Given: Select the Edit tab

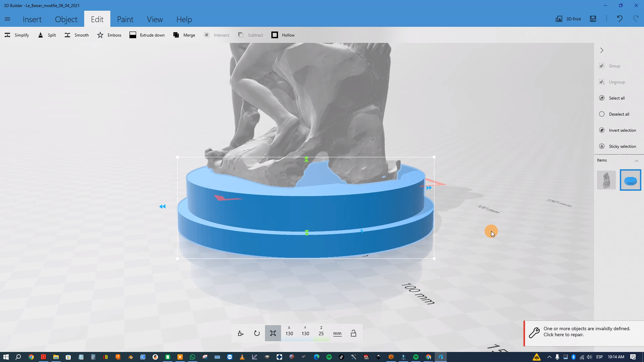Looking at the screenshot, I should [x=97, y=19].
